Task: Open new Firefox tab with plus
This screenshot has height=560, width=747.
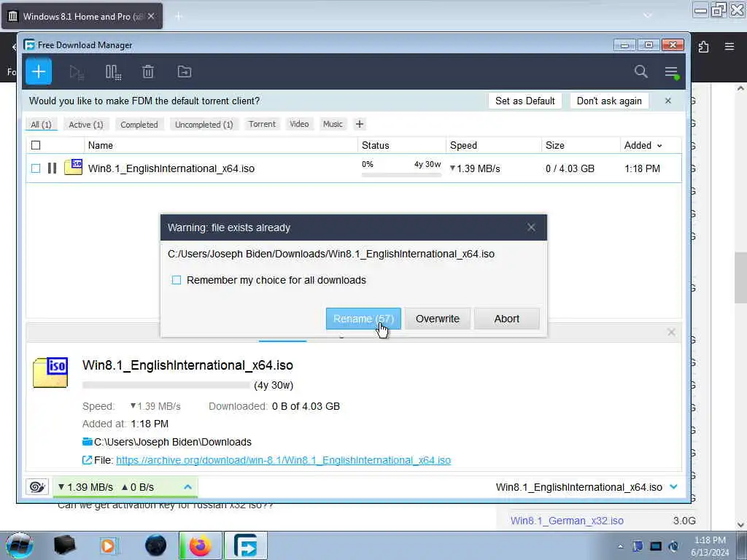Action: [x=179, y=16]
